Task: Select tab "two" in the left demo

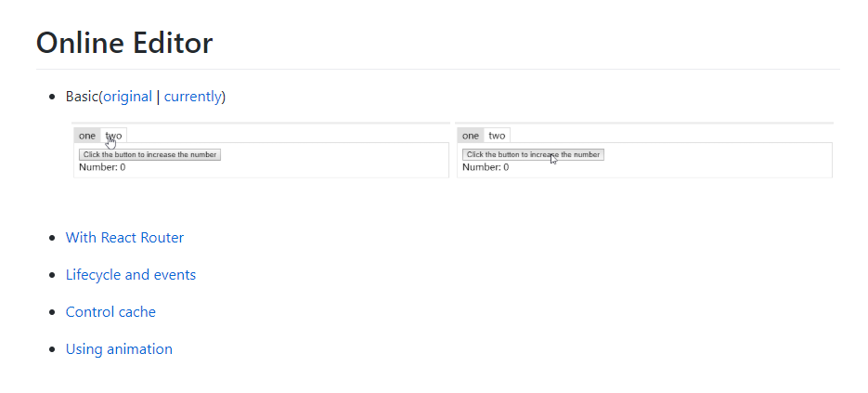Action: 113,136
